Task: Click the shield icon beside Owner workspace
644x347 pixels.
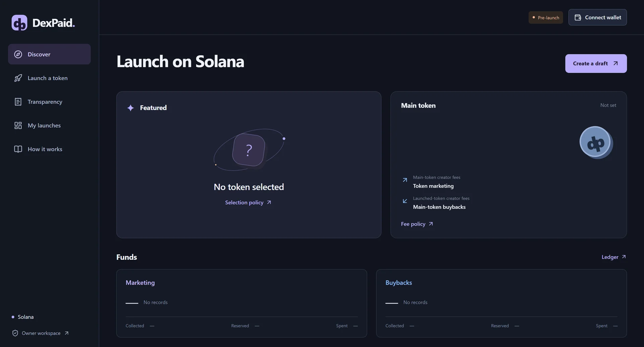Action: click(x=15, y=333)
